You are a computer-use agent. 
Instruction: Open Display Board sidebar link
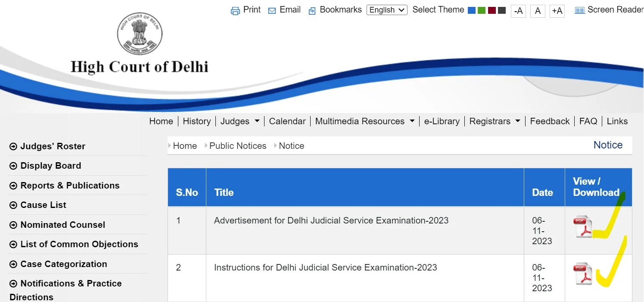(x=51, y=166)
